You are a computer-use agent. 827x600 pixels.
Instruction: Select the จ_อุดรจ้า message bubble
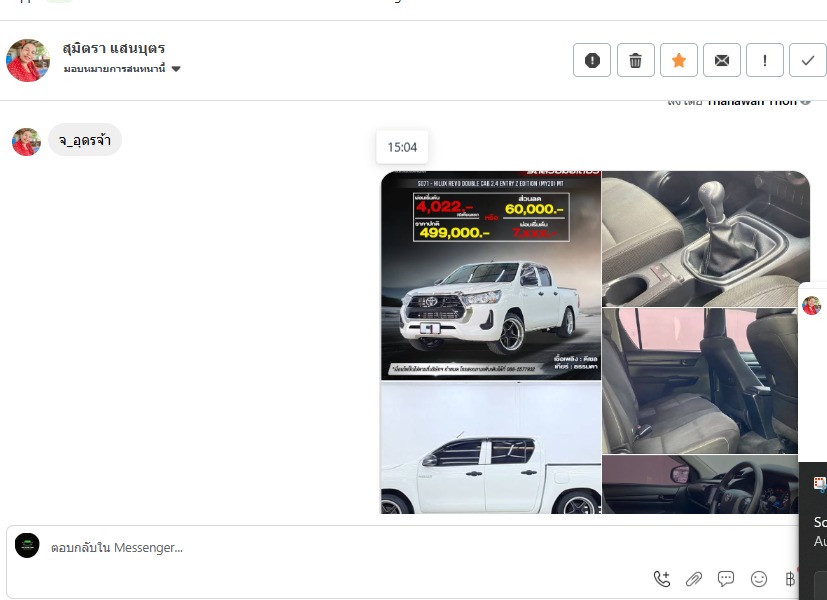(85, 140)
